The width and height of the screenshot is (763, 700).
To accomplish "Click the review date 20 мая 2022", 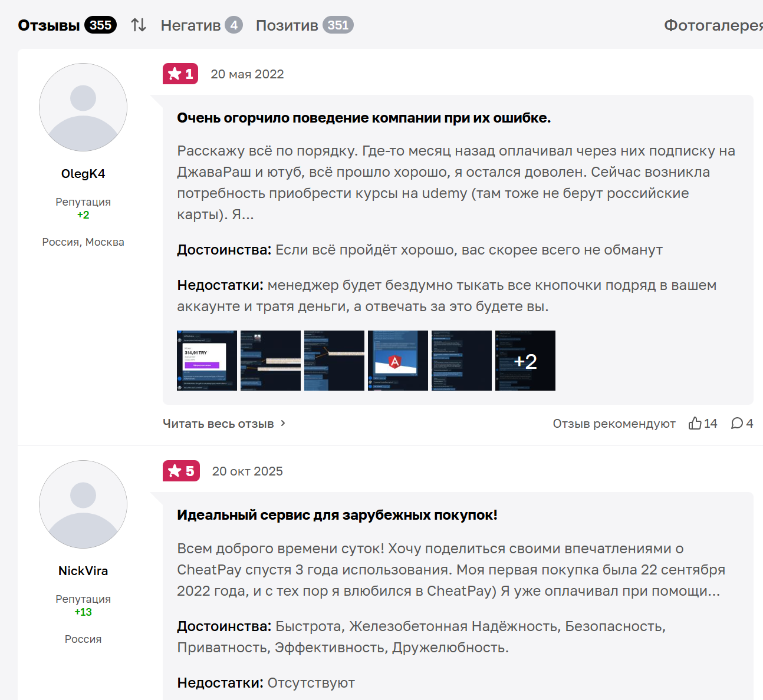I will point(247,74).
